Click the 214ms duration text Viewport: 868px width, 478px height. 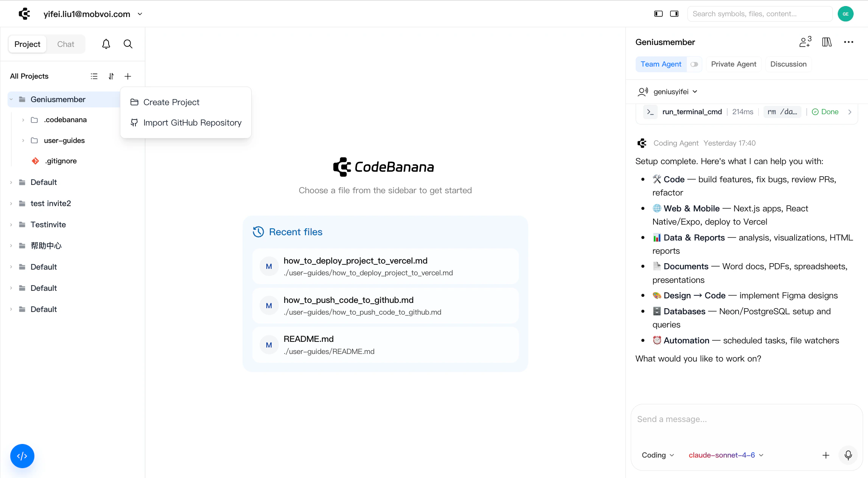[x=742, y=112]
